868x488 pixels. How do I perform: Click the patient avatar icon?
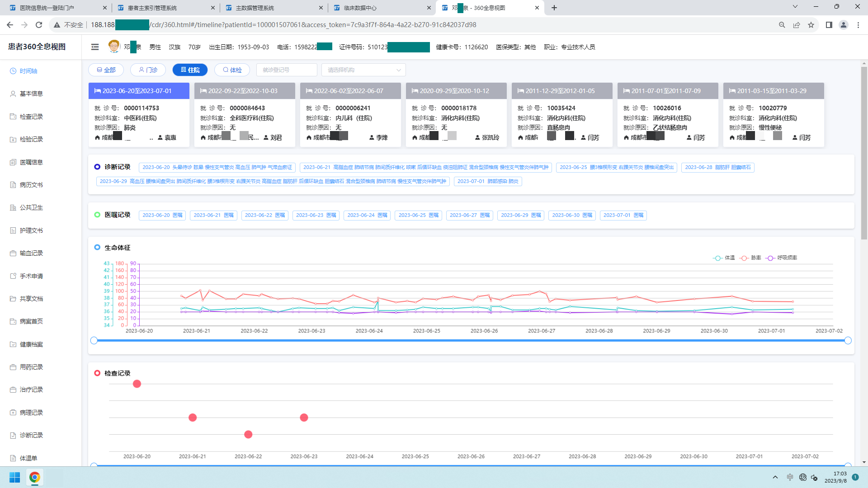pos(114,47)
